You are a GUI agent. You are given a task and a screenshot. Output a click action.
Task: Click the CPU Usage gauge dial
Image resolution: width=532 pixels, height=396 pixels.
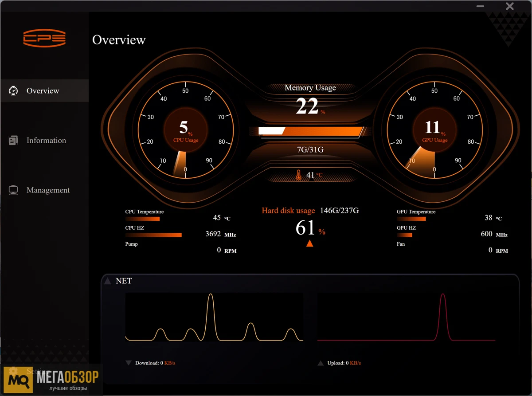[185, 130]
